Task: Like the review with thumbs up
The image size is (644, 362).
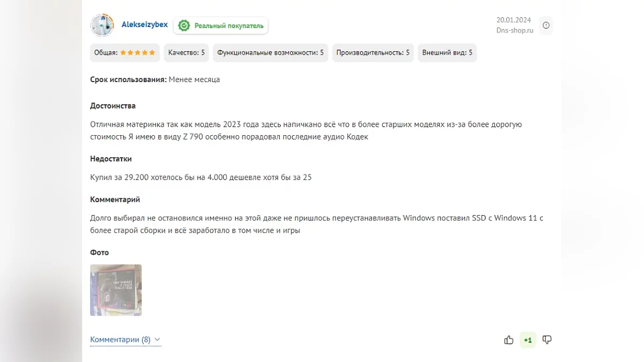Action: 509,340
